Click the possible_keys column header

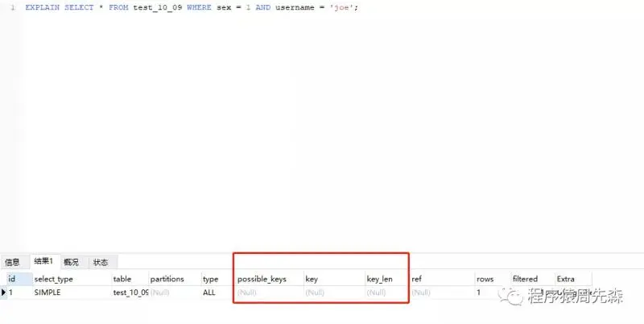[x=270, y=279]
